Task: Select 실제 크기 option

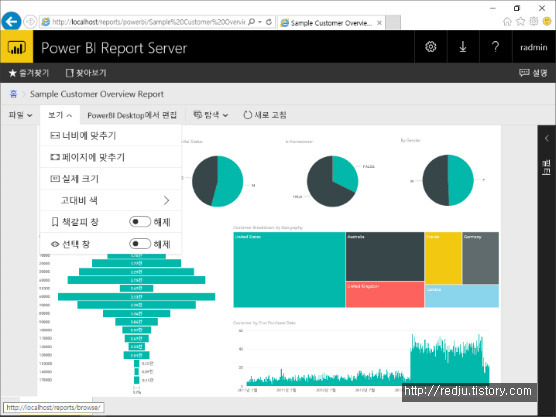Action: click(111, 179)
